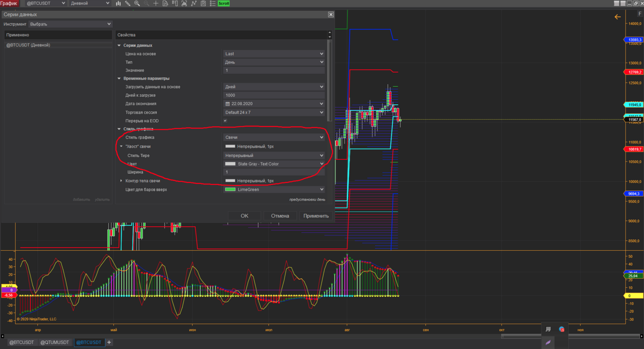Collapse the Серии данных section

119,45
